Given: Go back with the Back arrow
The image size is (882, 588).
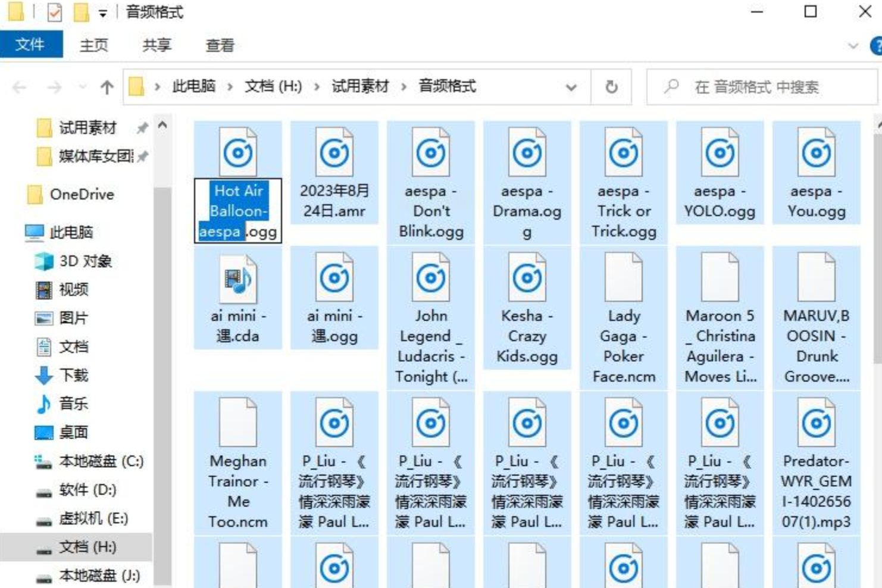Looking at the screenshot, I should point(19,87).
